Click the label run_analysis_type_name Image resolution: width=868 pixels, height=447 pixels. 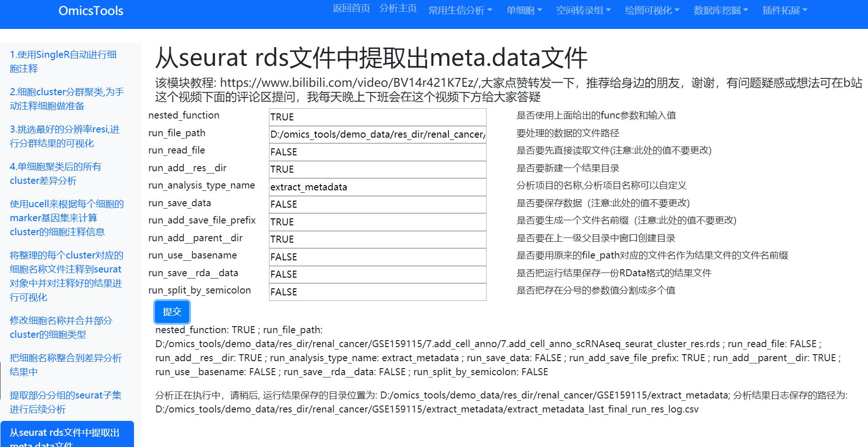pos(202,185)
